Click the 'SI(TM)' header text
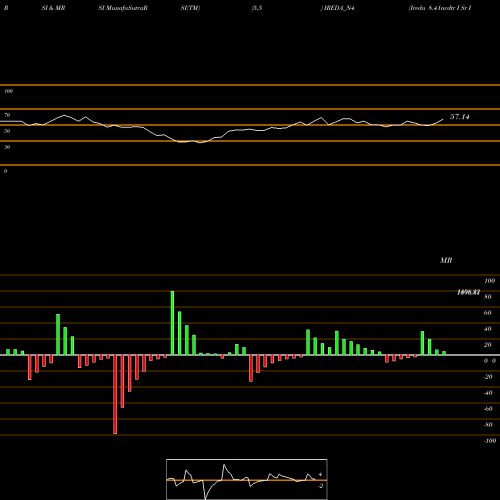This screenshot has width=500, height=500. 190,8
